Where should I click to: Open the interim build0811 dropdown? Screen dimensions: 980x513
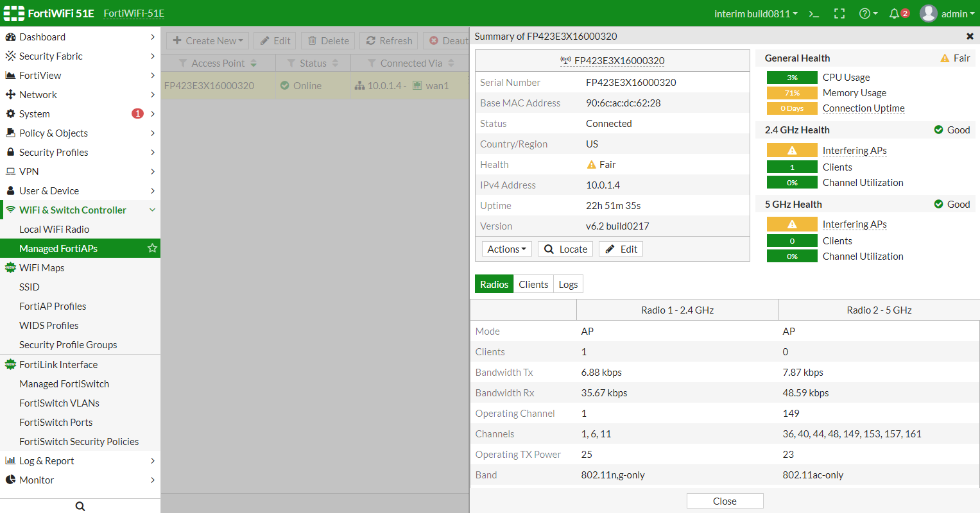[x=756, y=13]
